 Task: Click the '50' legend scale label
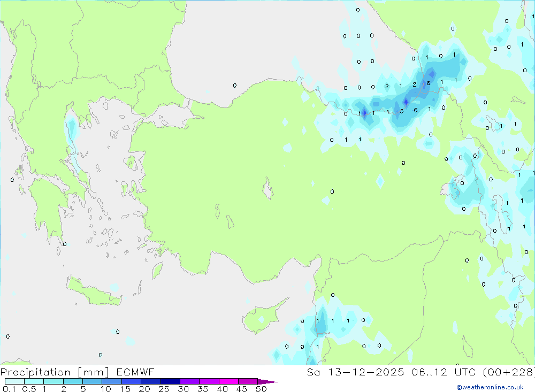click(261, 389)
